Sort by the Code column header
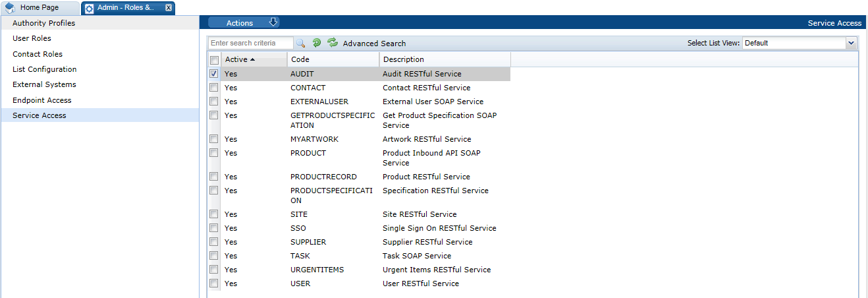The image size is (868, 298). pos(300,59)
